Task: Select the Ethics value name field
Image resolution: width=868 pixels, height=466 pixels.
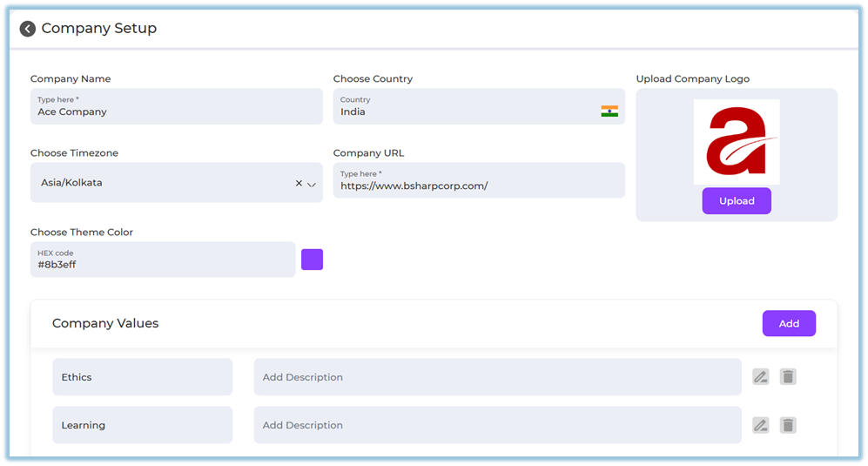Action: (x=142, y=377)
